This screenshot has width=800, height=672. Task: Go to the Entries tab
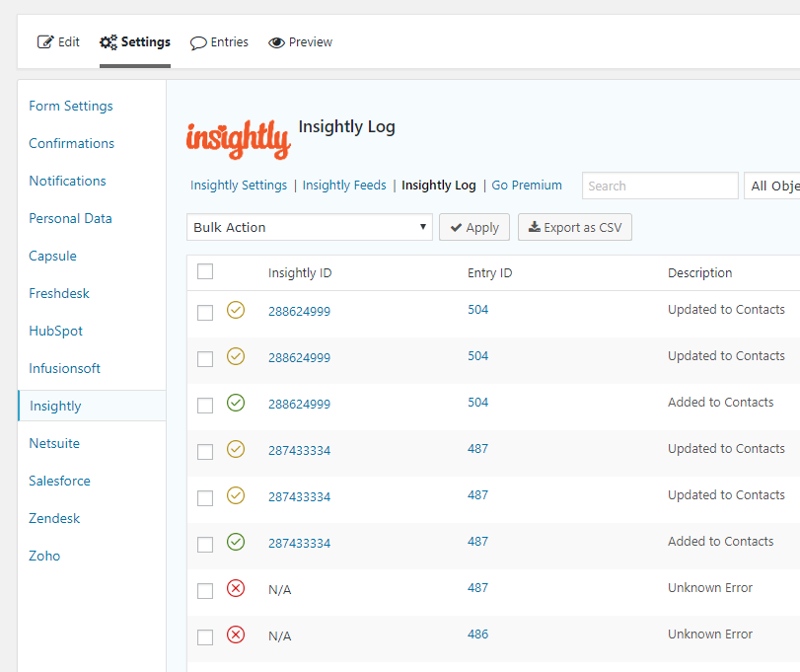point(219,42)
